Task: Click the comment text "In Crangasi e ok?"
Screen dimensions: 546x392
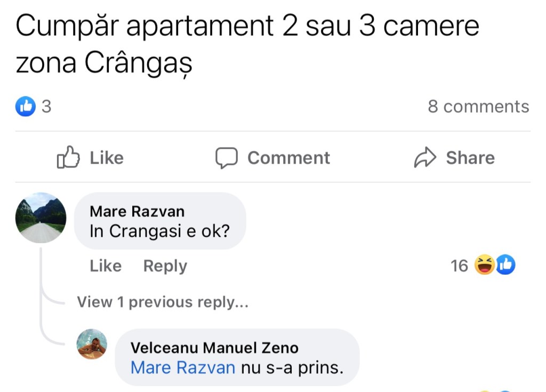Action: [159, 231]
